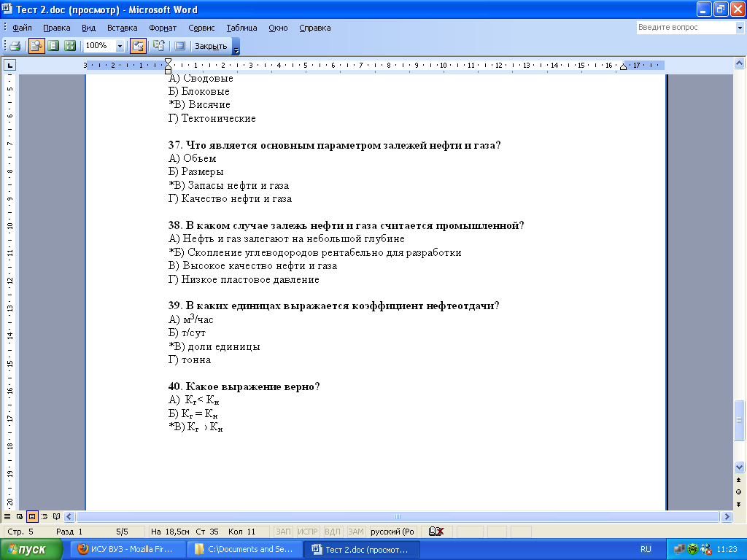Screen dimensions: 747x560
Task: Open the Вставка menu
Action: 122,28
